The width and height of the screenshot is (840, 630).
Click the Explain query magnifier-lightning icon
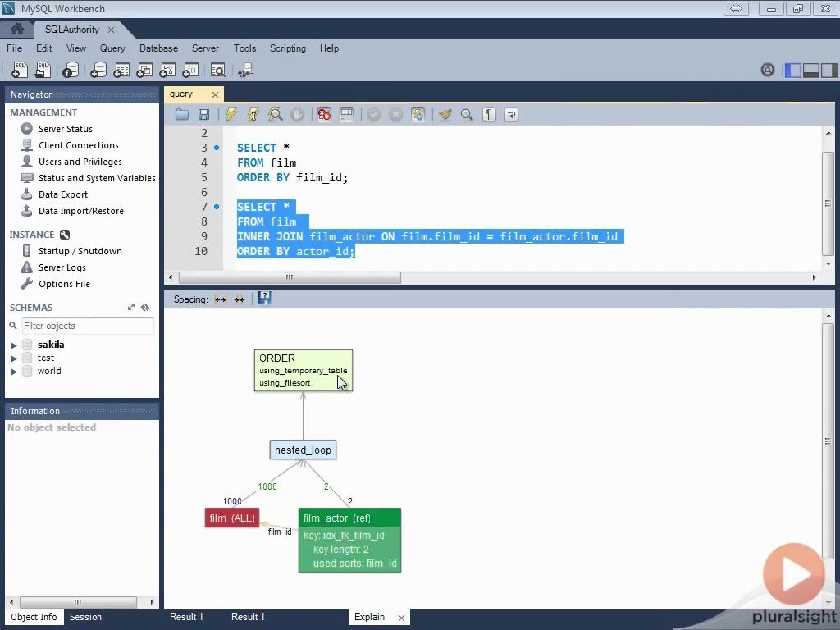276,115
